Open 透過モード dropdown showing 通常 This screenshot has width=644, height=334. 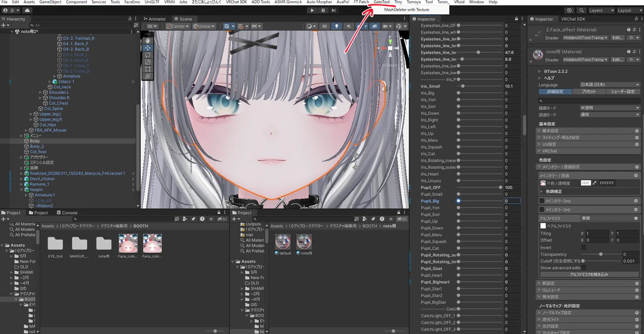[610, 114]
